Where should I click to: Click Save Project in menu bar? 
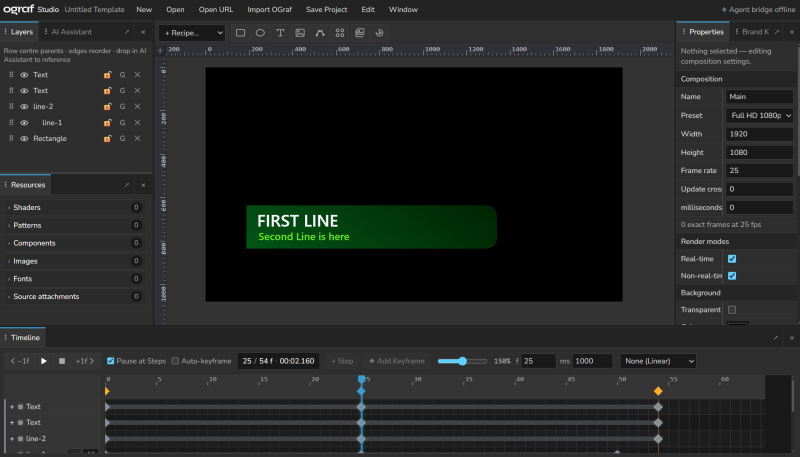pyautogui.click(x=327, y=10)
